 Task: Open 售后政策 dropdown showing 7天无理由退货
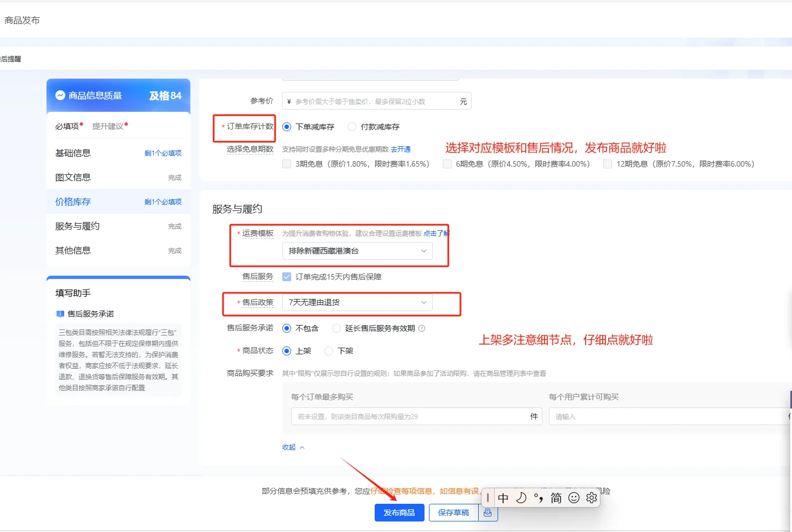(357, 302)
